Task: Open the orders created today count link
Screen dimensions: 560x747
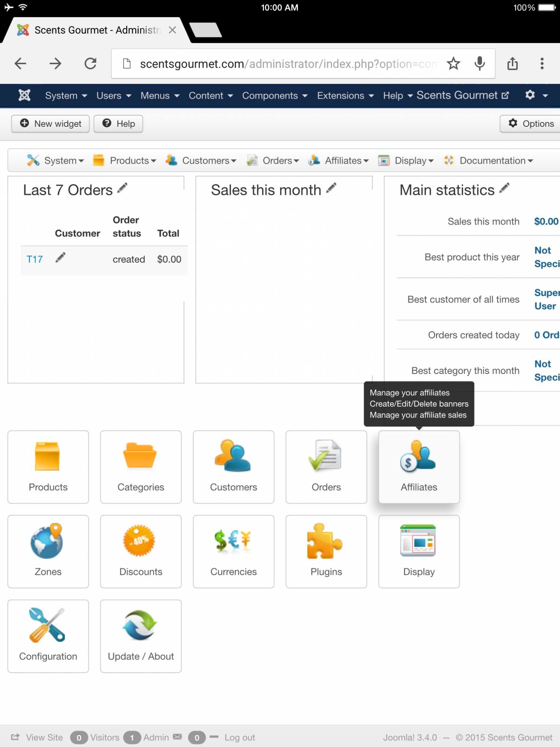Action: click(547, 335)
